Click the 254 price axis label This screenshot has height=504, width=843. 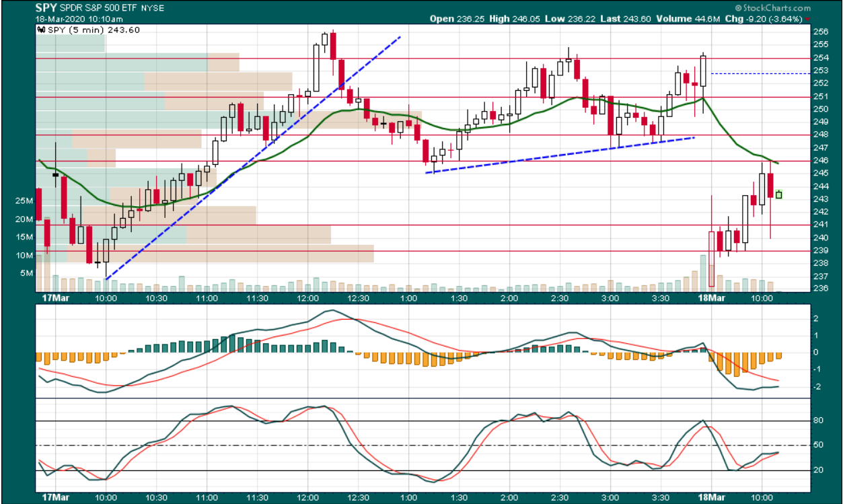(x=821, y=57)
